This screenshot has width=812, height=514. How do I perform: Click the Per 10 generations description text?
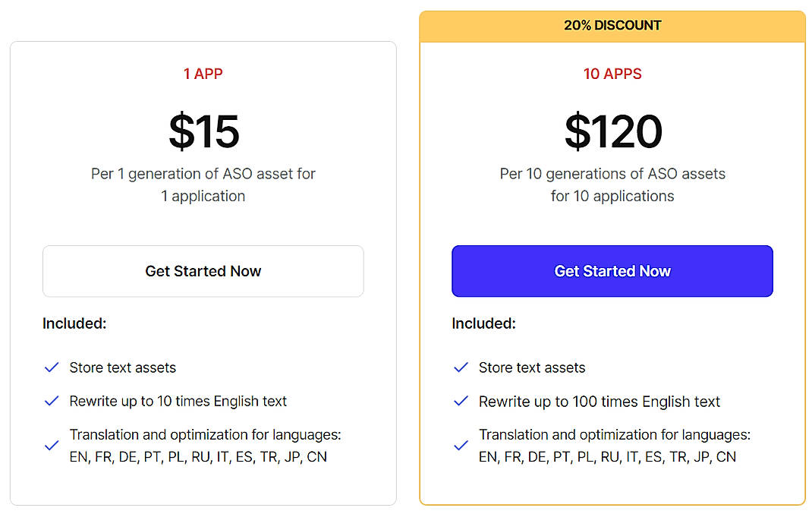coord(612,184)
